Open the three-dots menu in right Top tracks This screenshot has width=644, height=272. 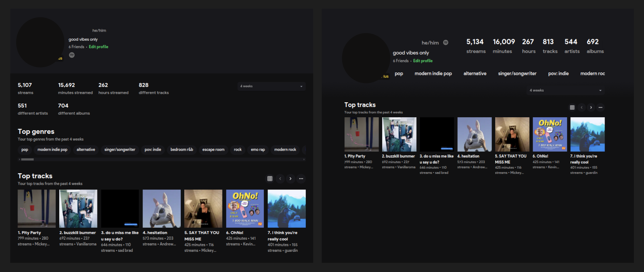click(600, 107)
